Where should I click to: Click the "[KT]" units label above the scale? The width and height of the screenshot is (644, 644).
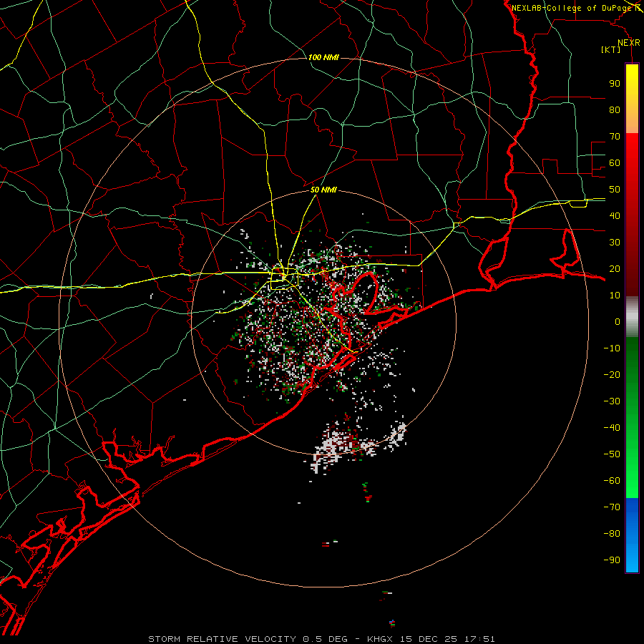[611, 49]
